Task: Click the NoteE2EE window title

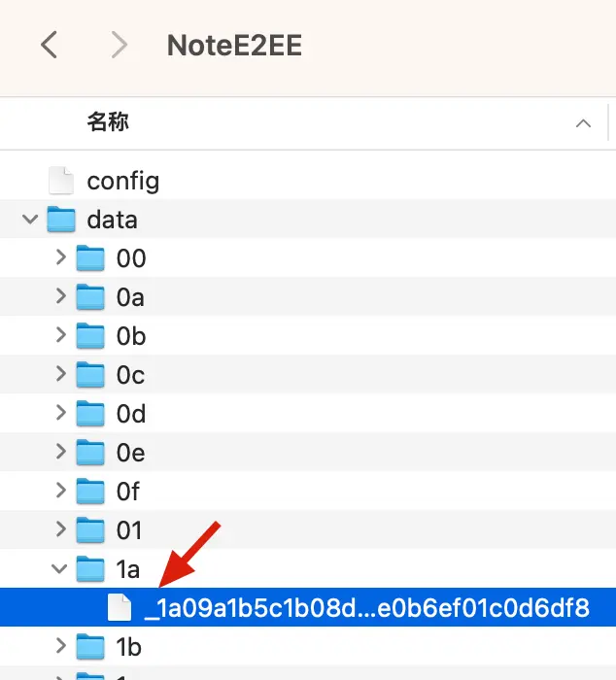Action: [234, 45]
